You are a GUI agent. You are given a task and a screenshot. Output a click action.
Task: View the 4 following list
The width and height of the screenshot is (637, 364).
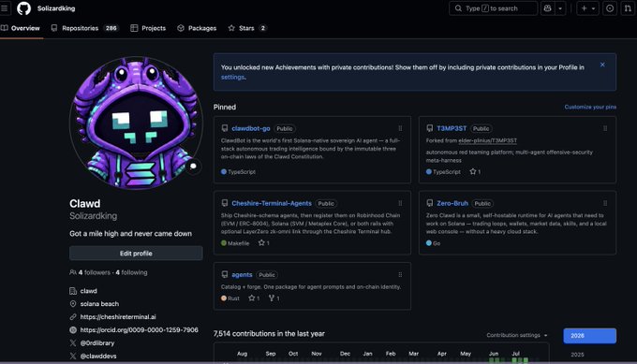click(x=131, y=272)
